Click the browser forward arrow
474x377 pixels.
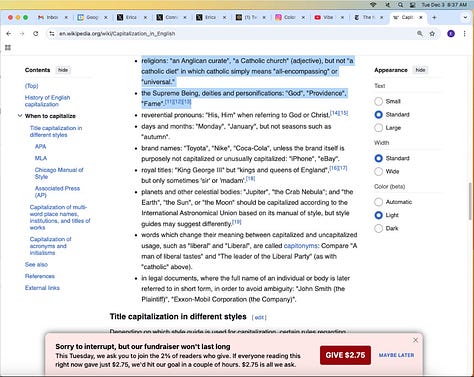click(22, 34)
